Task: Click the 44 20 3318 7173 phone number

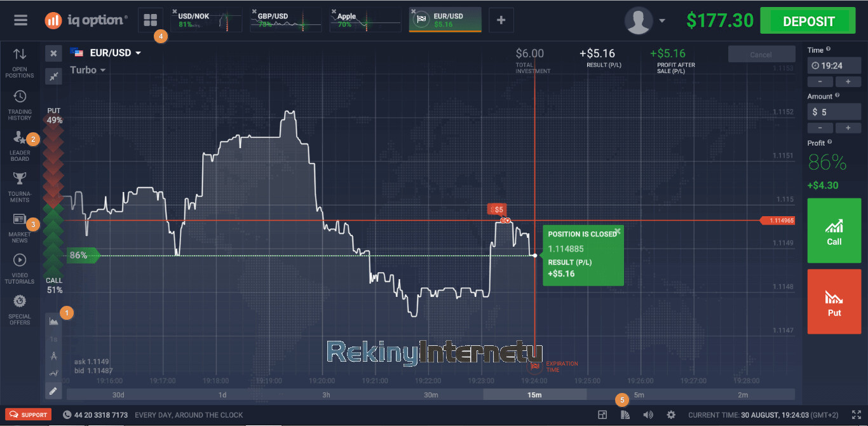Action: pyautogui.click(x=101, y=415)
